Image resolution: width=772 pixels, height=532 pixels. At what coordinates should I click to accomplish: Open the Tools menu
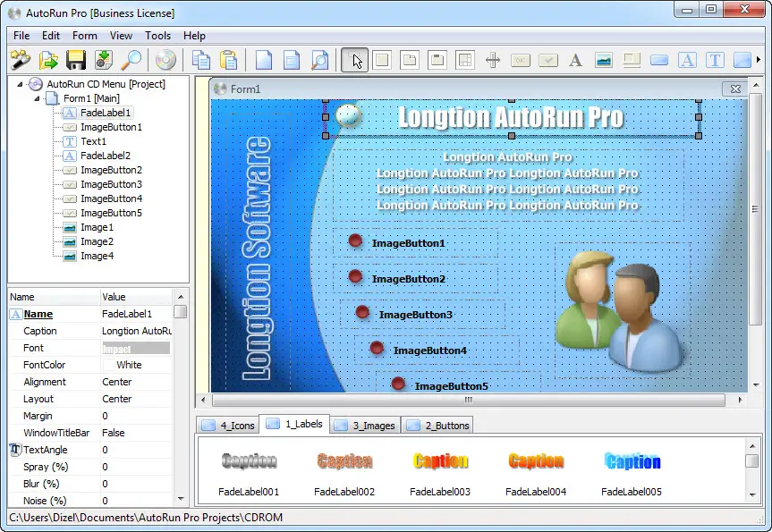[157, 36]
